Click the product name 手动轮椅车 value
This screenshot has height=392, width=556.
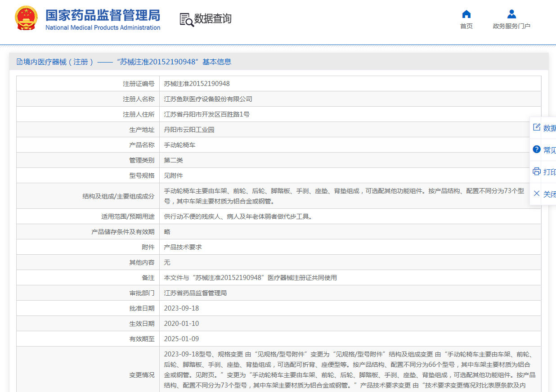point(180,145)
